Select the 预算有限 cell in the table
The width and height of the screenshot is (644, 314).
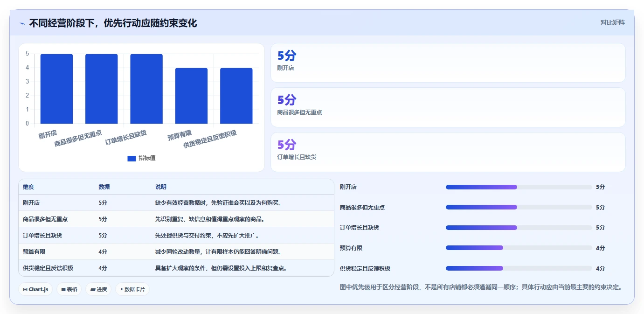pos(34,252)
